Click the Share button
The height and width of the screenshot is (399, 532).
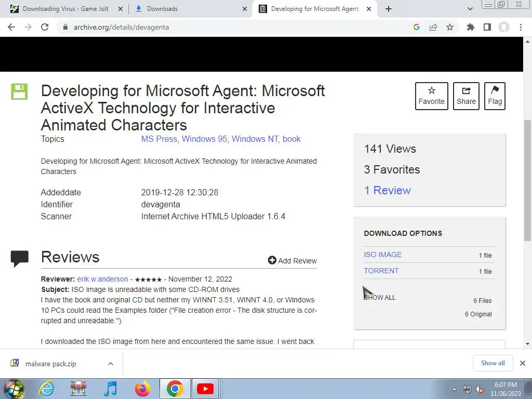[x=466, y=96]
